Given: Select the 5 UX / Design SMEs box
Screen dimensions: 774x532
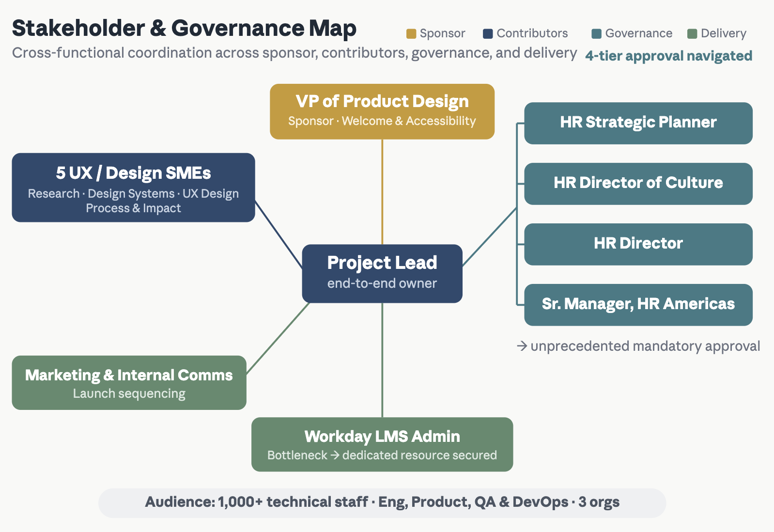Looking at the screenshot, I should (133, 188).
